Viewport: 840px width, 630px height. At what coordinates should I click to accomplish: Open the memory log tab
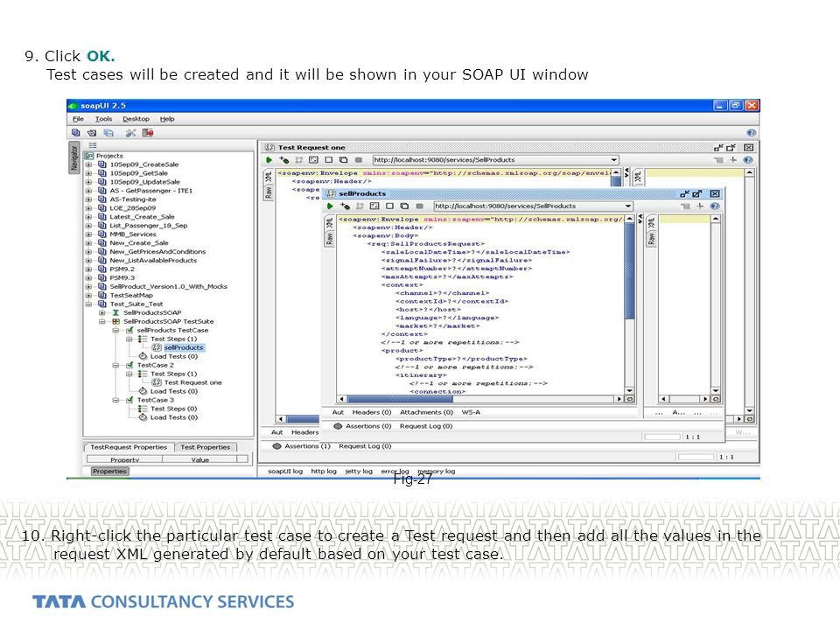coord(437,472)
